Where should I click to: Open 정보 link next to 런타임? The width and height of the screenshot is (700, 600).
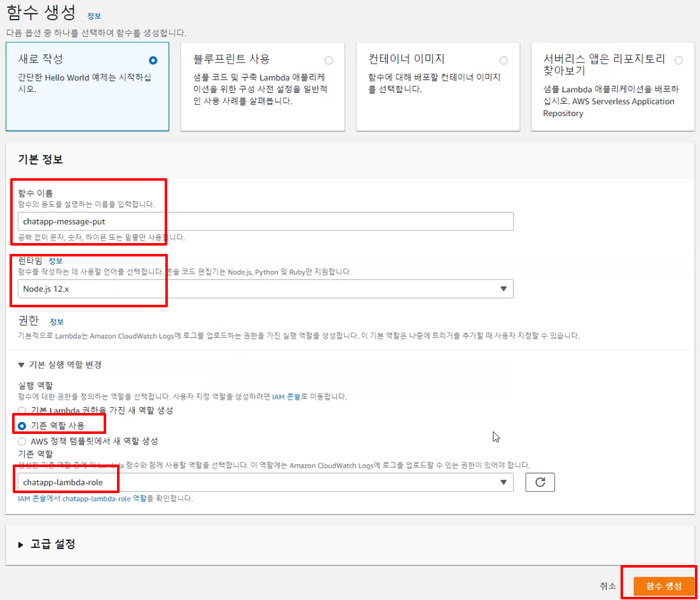pyautogui.click(x=55, y=260)
